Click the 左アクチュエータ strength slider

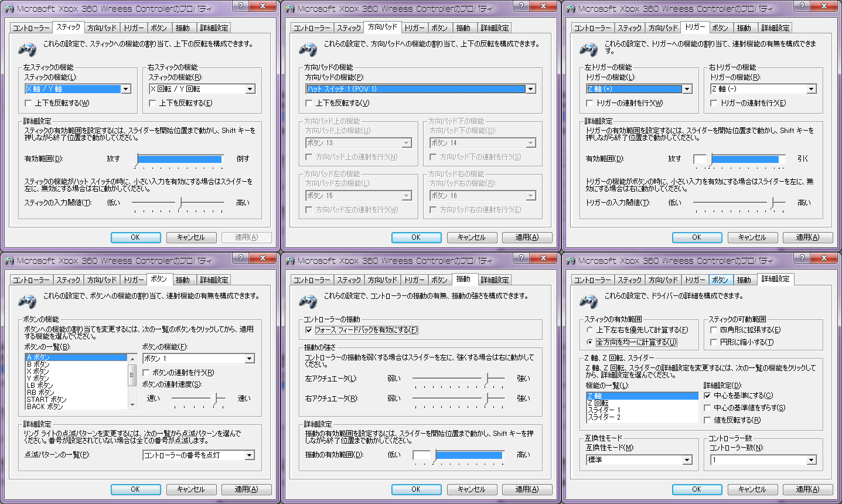click(x=459, y=379)
